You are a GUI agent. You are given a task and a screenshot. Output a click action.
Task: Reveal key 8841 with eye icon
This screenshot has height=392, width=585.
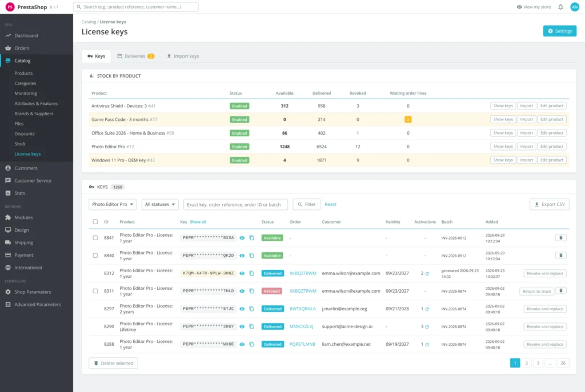[x=242, y=238]
